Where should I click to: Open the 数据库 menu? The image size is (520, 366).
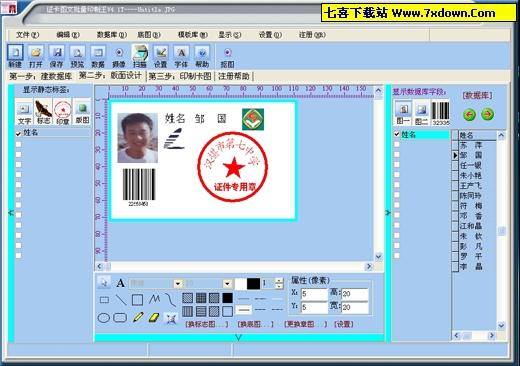[112, 35]
